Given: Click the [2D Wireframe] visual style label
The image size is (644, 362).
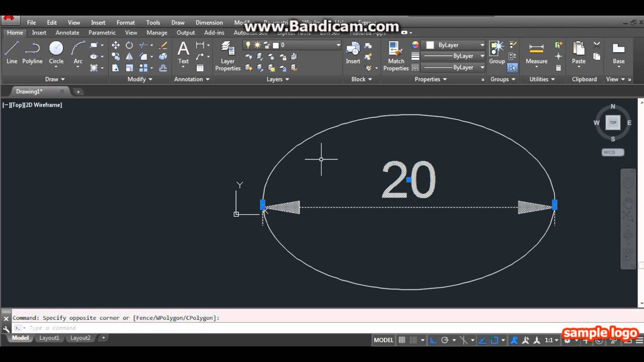Looking at the screenshot, I should (43, 105).
